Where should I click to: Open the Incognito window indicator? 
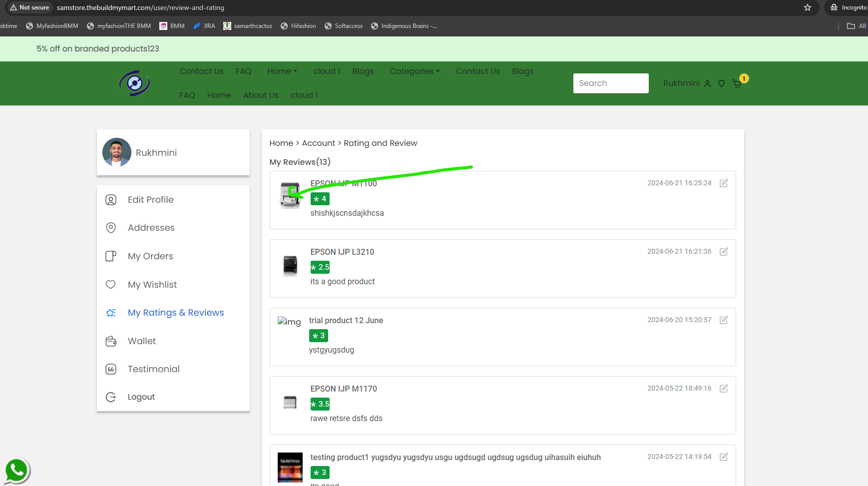(848, 7)
